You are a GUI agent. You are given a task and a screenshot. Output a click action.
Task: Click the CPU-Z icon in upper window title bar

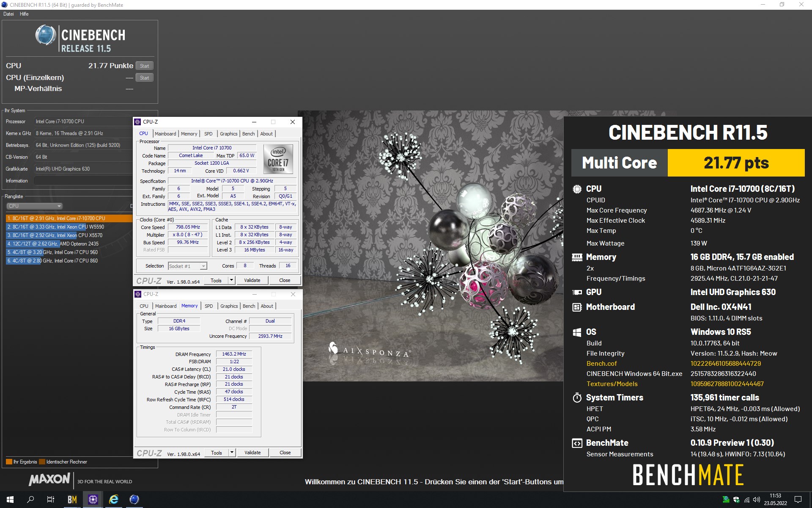137,122
